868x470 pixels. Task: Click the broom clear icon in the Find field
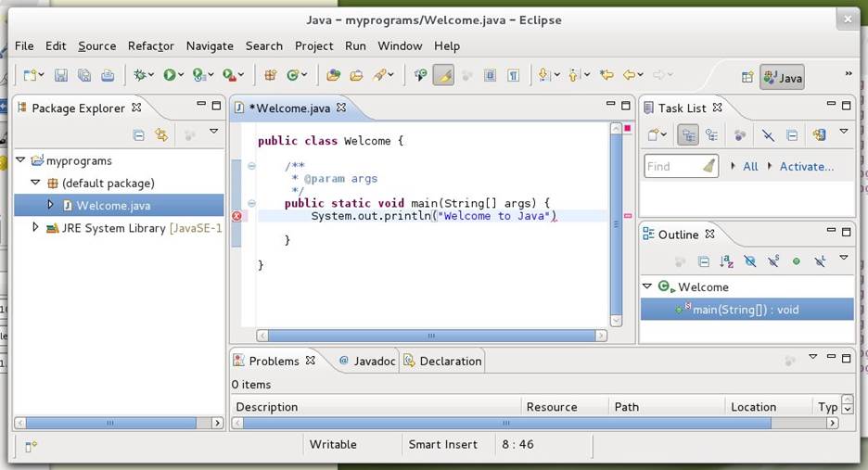709,166
